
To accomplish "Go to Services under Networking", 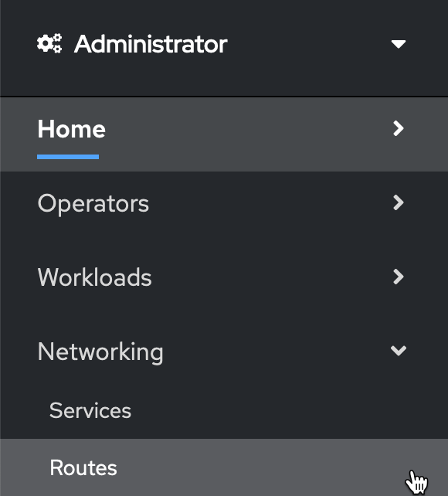I will click(90, 410).
